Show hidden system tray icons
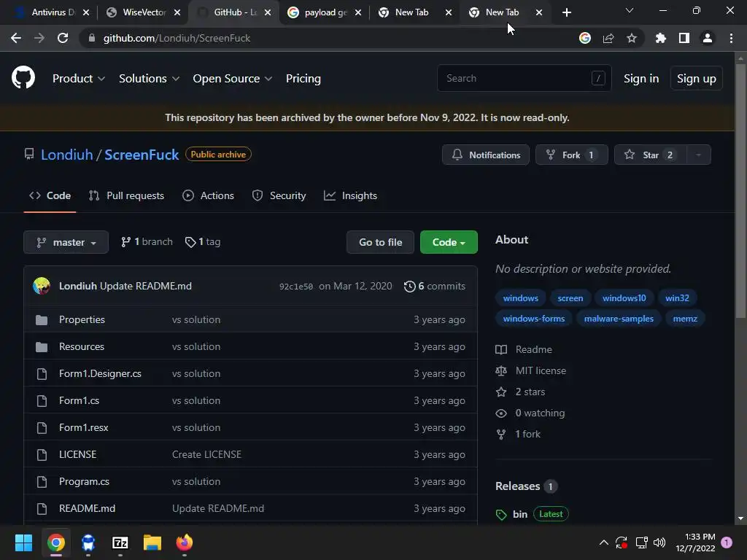Screen dimensions: 747x560 pyautogui.click(x=603, y=542)
